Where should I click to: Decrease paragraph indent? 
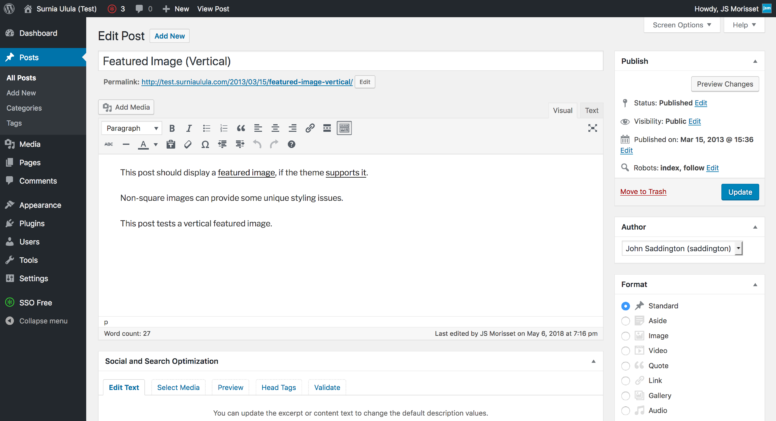pyautogui.click(x=222, y=144)
